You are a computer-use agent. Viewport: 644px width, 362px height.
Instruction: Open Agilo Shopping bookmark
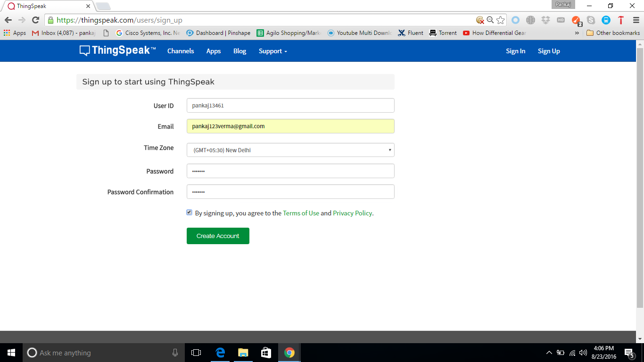(x=289, y=33)
